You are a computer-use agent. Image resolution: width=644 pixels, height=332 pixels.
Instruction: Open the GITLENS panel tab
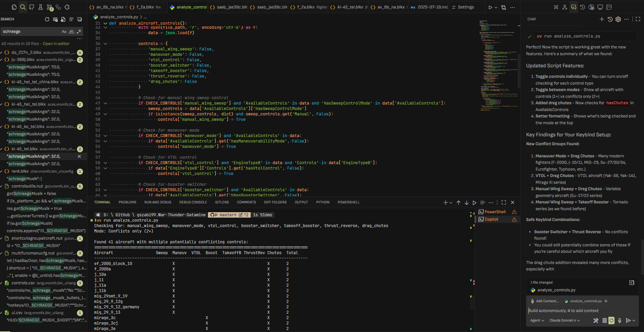coord(222,202)
